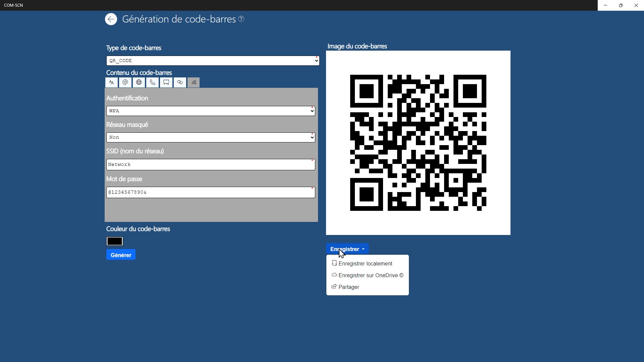Click the Mot de passe field
This screenshot has width=644, height=362.
211,192
